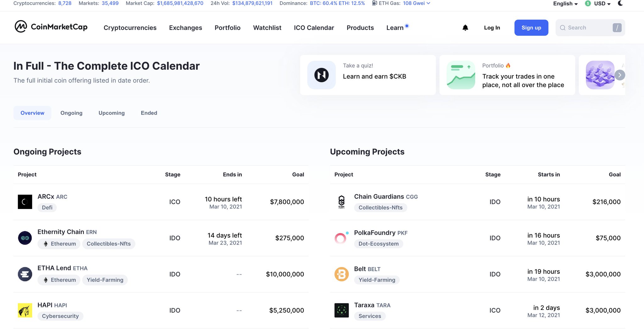Click ETHA Lend's Yield-Farming tag
The width and height of the screenshot is (644, 330).
(x=105, y=280)
